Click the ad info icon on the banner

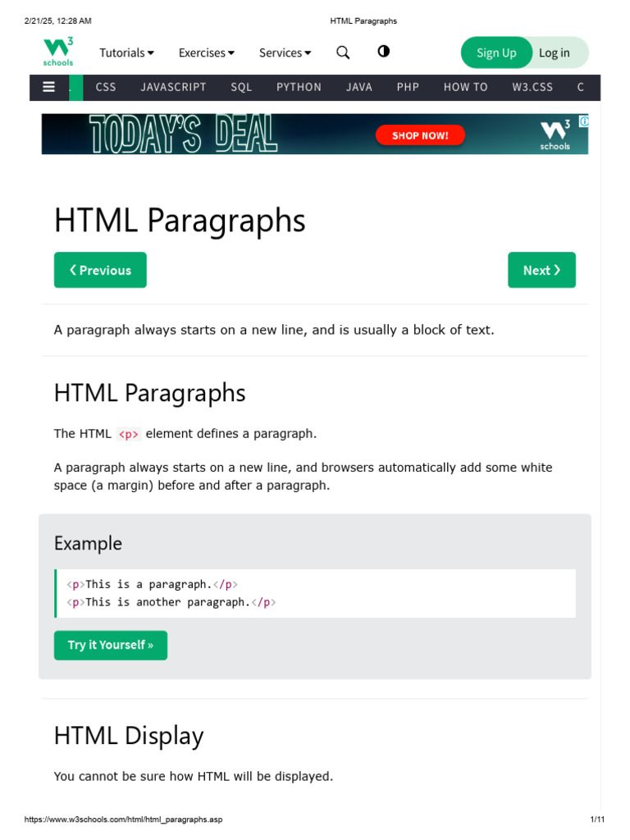[x=583, y=121]
